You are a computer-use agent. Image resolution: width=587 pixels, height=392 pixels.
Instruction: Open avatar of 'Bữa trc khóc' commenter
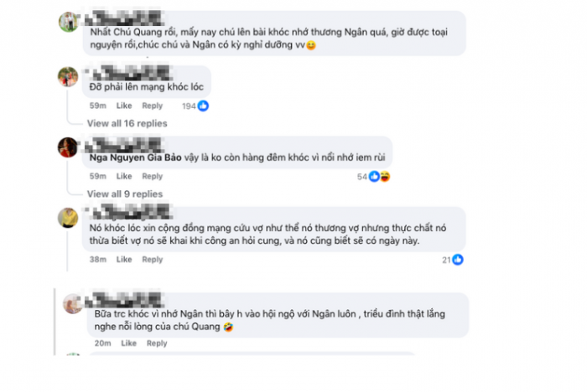click(x=73, y=303)
